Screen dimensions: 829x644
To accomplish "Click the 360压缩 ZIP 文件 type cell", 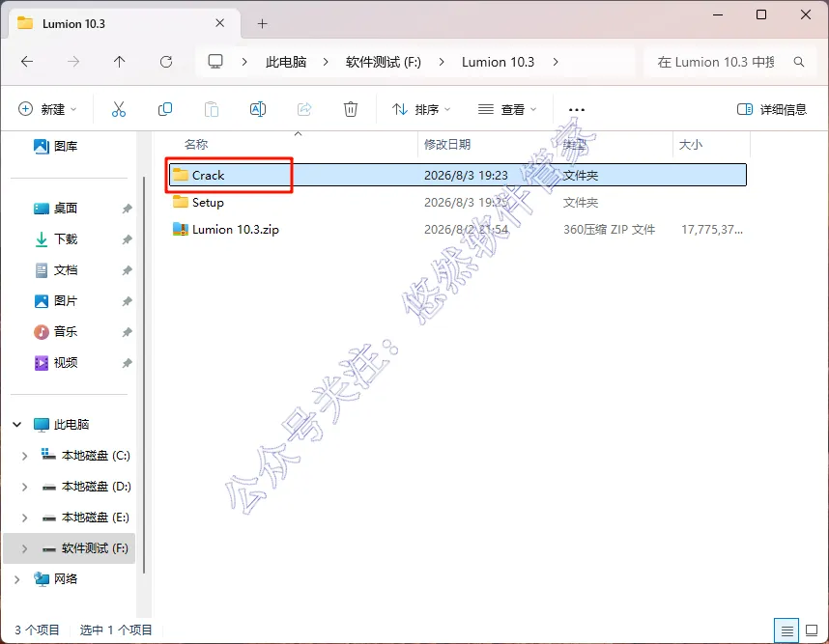I will [x=609, y=230].
